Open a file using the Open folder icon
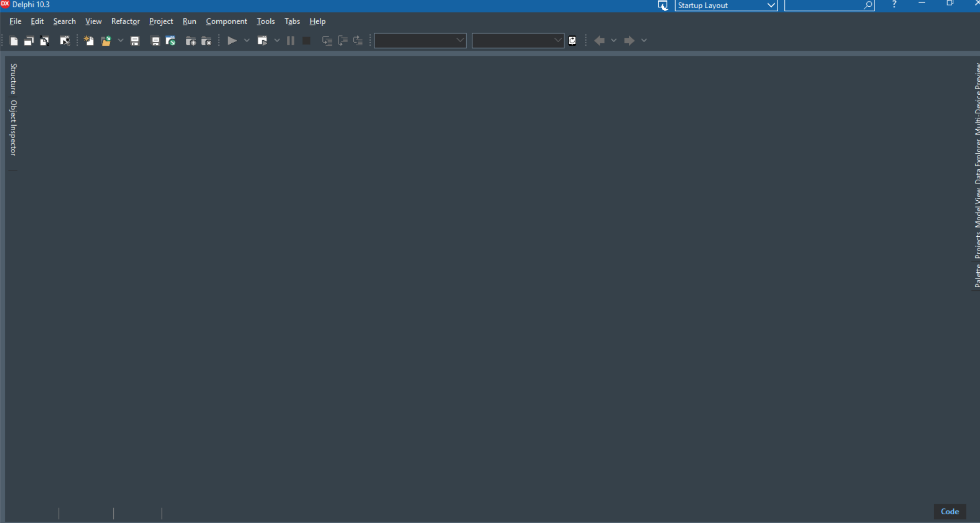Image resolution: width=980 pixels, height=523 pixels. click(107, 41)
